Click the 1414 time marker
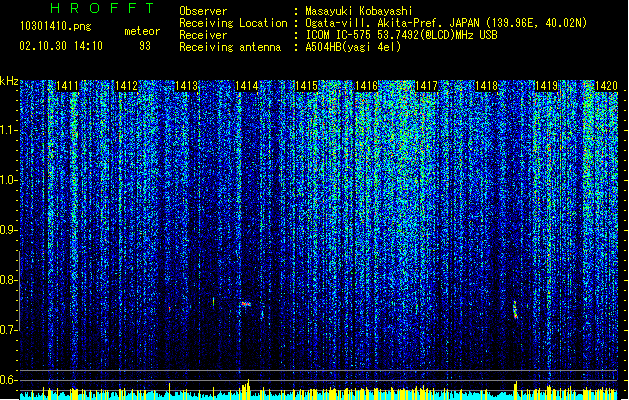The height and width of the screenshot is (400, 629). (x=246, y=86)
